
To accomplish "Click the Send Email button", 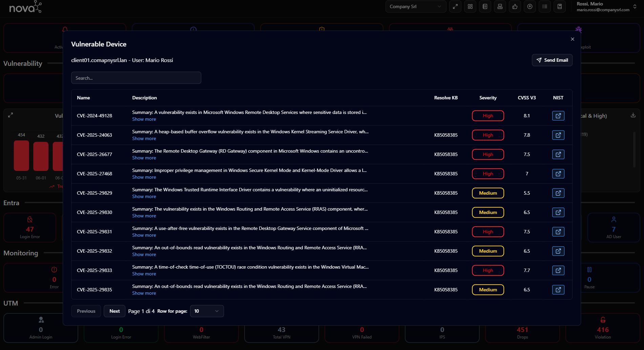I will point(552,60).
